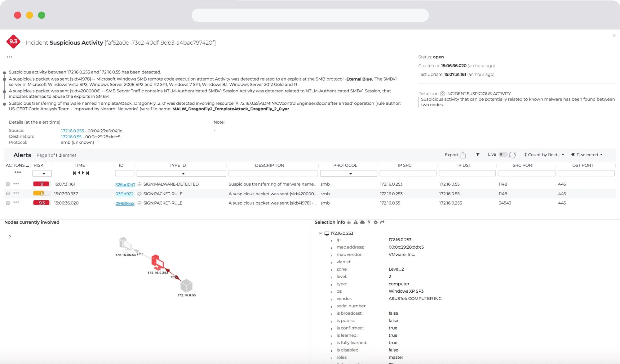Click the alerts filter funnel icon
The image size is (620, 364).
coord(478,155)
